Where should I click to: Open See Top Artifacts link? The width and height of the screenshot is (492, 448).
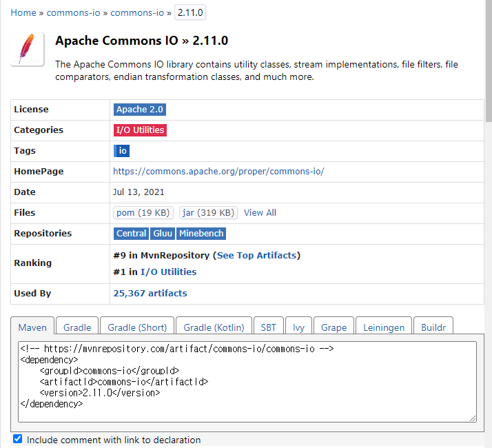(256, 256)
